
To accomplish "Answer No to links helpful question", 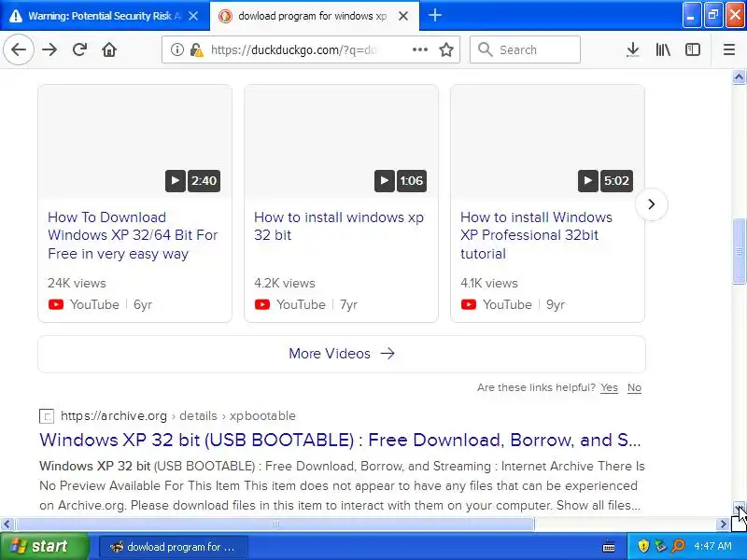I will coord(634,387).
